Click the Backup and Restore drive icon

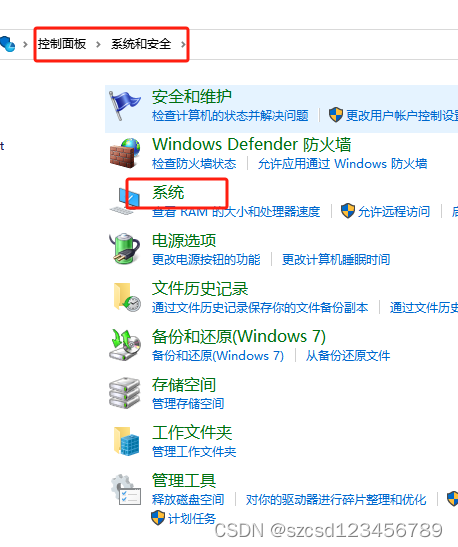[x=125, y=345]
